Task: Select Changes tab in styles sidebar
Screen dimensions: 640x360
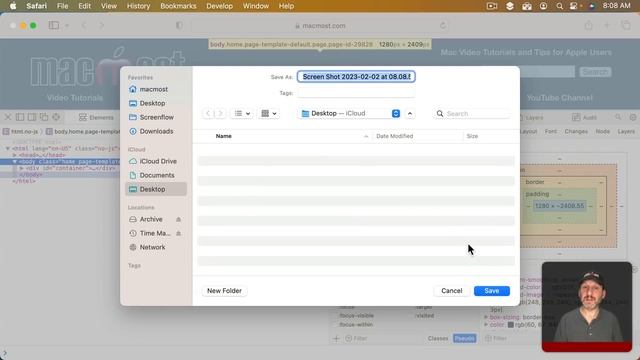Action: tap(576, 131)
